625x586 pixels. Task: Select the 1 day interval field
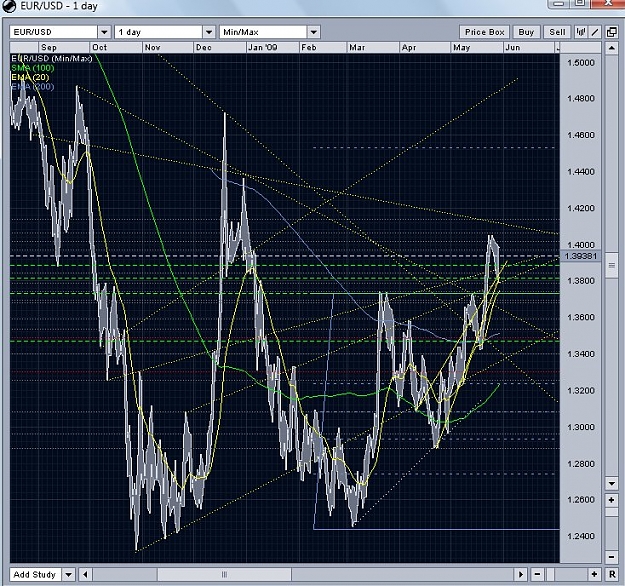pyautogui.click(x=159, y=32)
